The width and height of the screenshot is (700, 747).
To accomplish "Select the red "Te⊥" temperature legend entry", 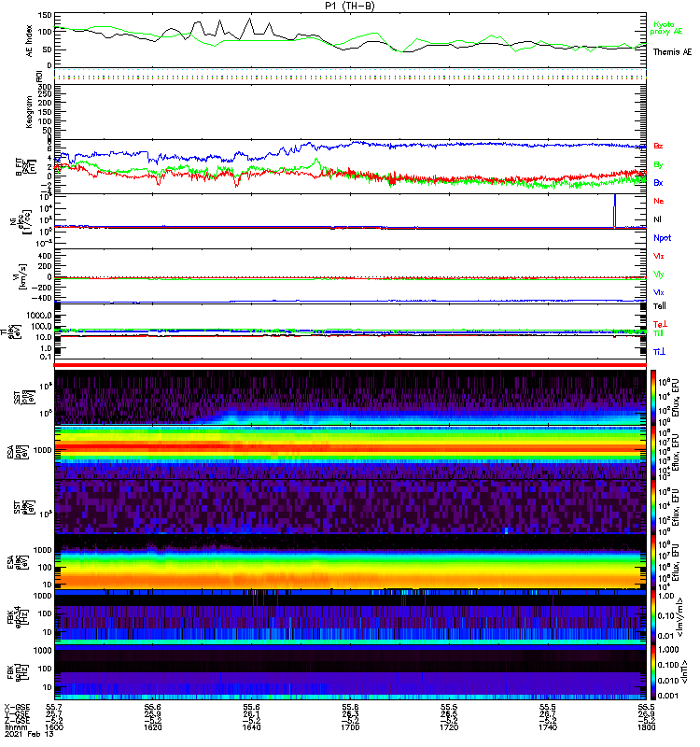I will click(x=660, y=324).
